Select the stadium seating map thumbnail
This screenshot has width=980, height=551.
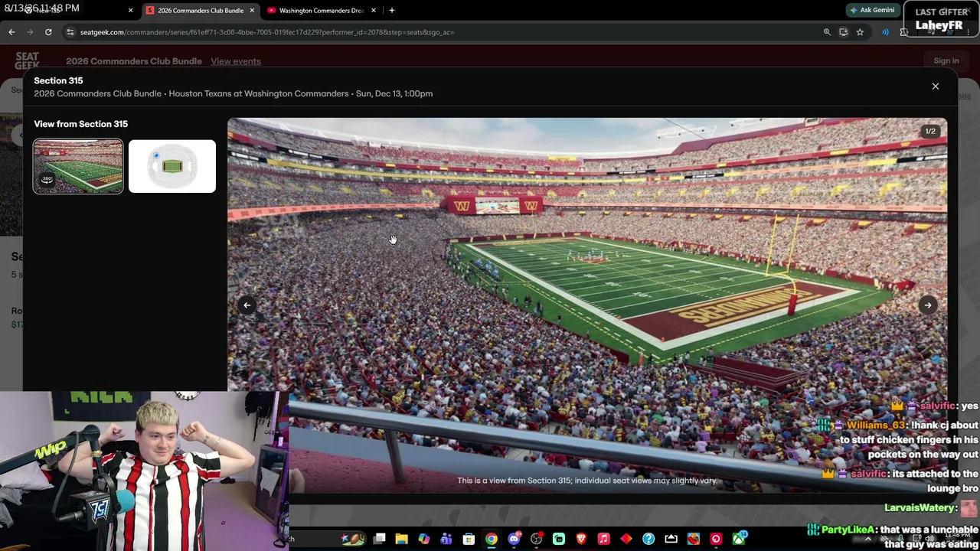[172, 166]
